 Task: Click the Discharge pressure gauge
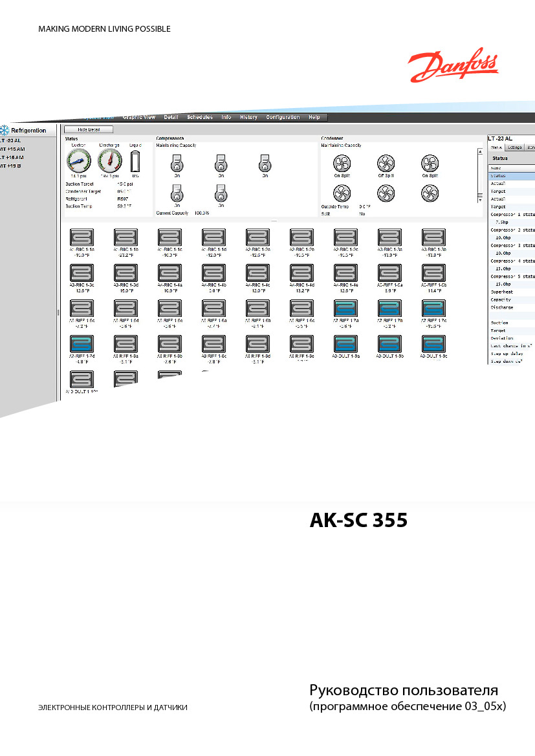(109, 161)
